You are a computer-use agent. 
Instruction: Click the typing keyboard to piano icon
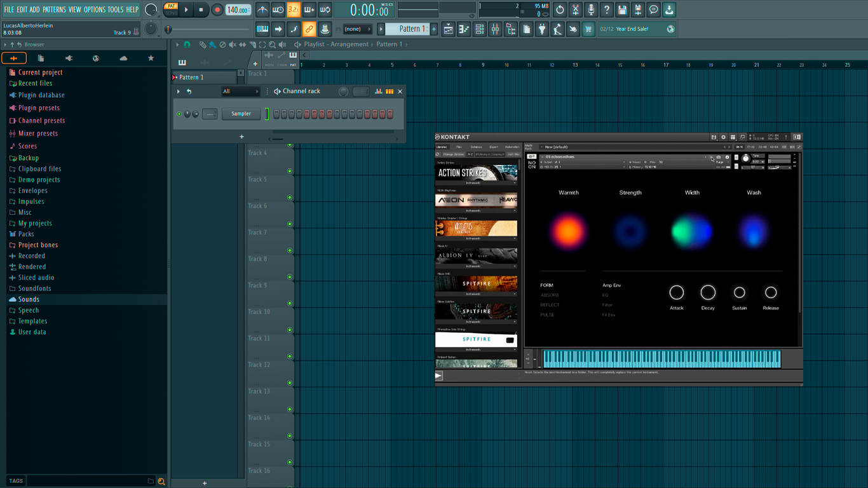tap(262, 29)
